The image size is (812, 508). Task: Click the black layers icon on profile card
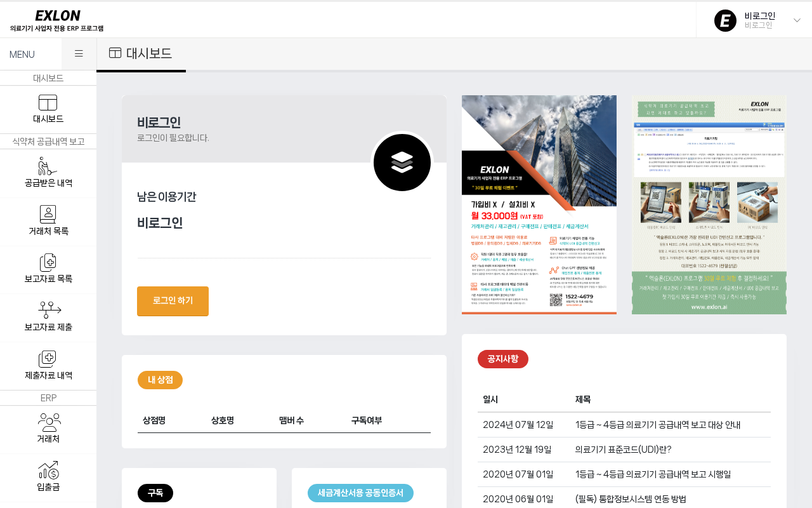pos(402,163)
